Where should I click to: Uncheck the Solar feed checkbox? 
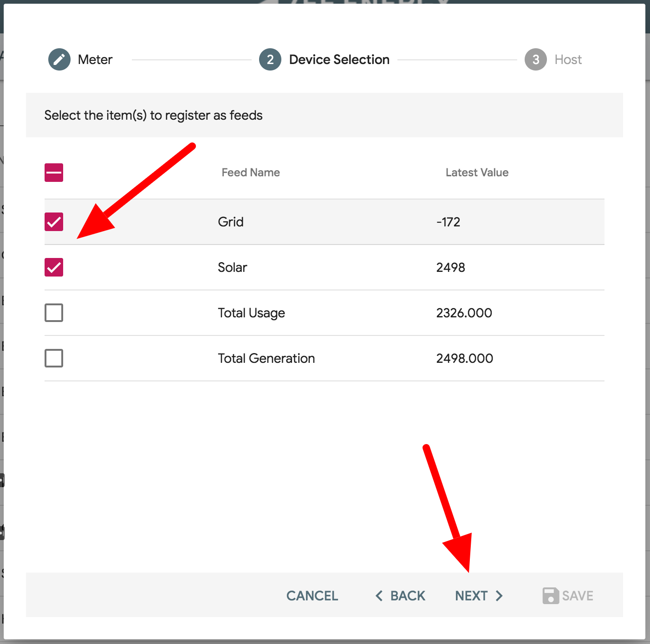tap(54, 267)
